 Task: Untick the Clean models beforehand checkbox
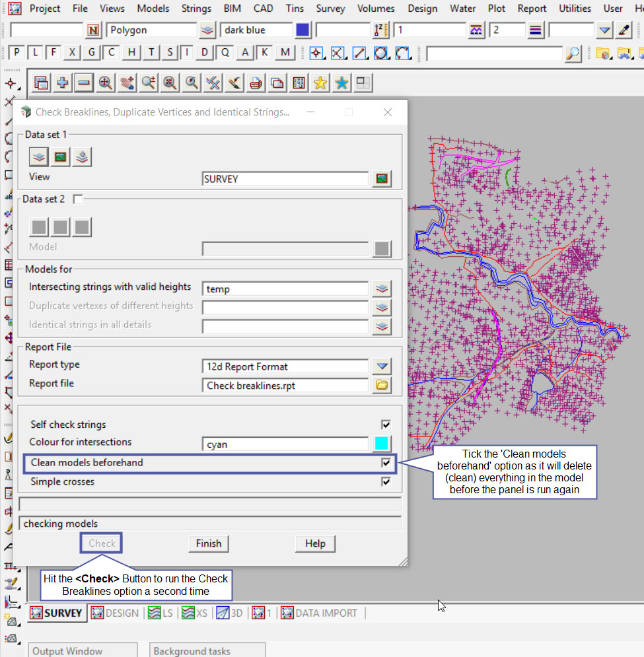click(386, 463)
